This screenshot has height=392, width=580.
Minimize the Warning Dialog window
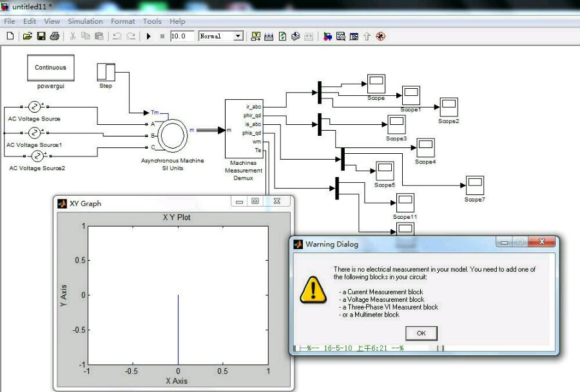click(504, 242)
